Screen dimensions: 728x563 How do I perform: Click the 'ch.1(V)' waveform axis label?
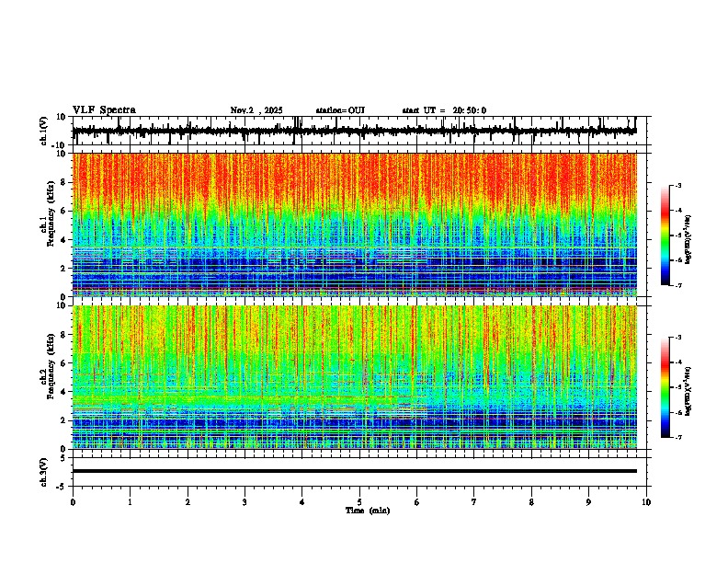(44, 131)
